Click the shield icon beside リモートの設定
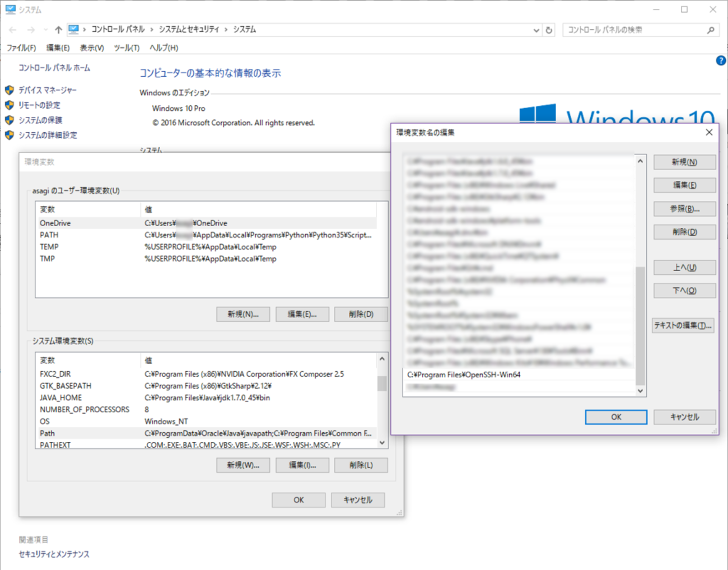The height and width of the screenshot is (570, 728). tap(10, 105)
